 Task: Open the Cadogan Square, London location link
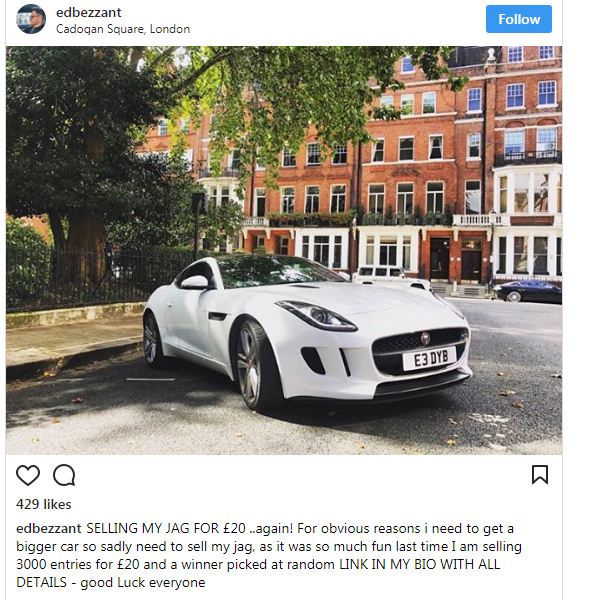pyautogui.click(x=123, y=29)
